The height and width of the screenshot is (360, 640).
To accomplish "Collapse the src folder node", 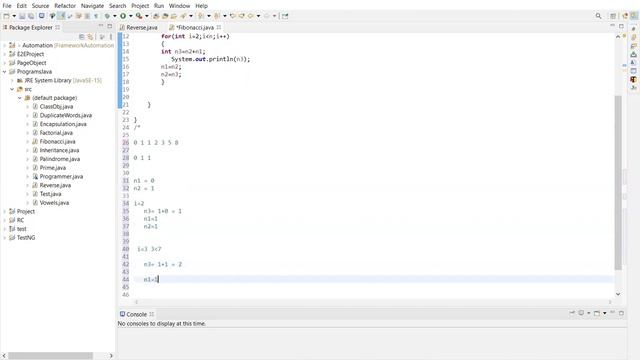I will coord(12,89).
